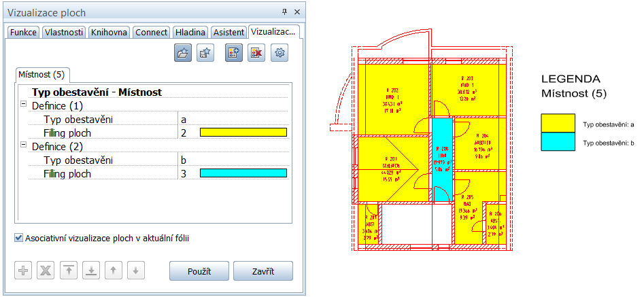Open the settings gear icon
The height and width of the screenshot is (297, 644).
(279, 54)
